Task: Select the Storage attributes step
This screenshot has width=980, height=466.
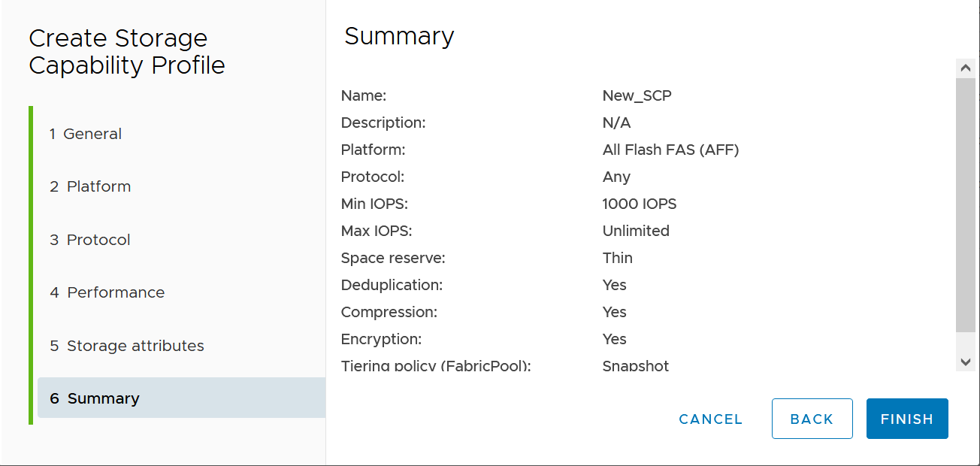Action: tap(127, 346)
